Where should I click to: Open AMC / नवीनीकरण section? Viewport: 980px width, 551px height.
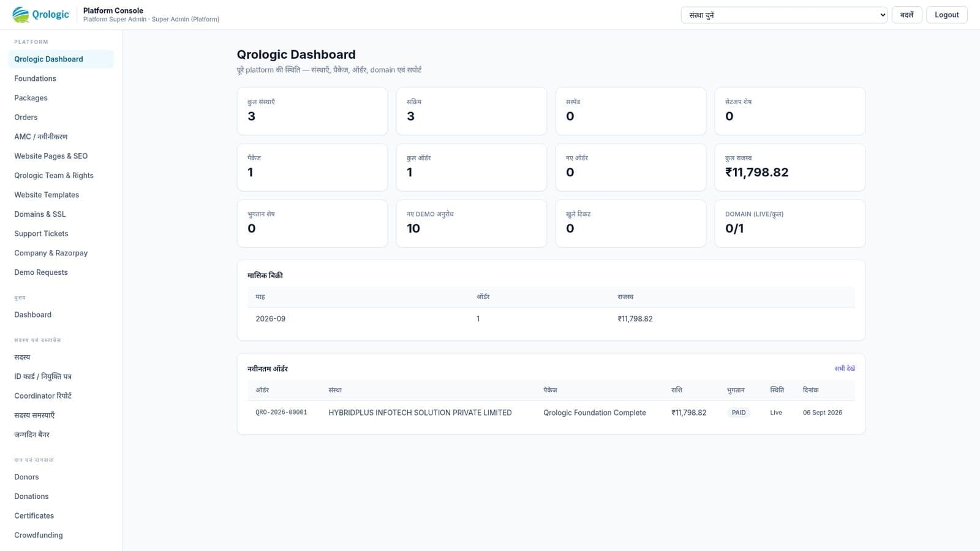click(61, 137)
